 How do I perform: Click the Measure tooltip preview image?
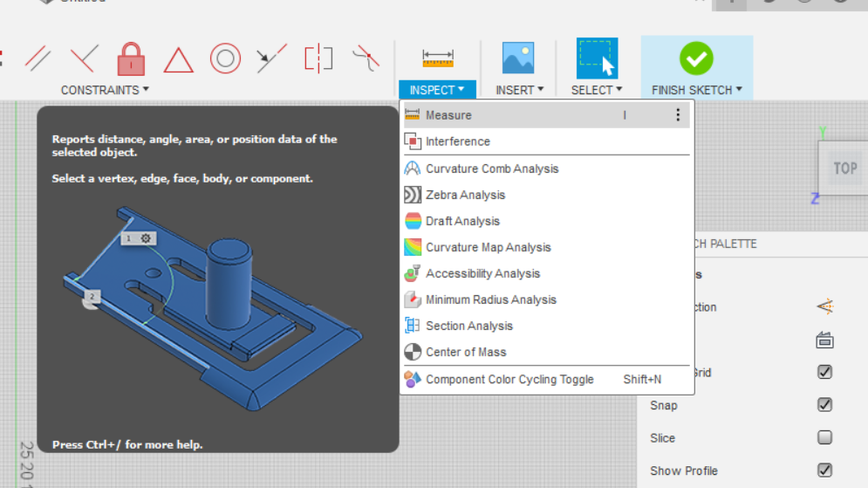coord(213,307)
